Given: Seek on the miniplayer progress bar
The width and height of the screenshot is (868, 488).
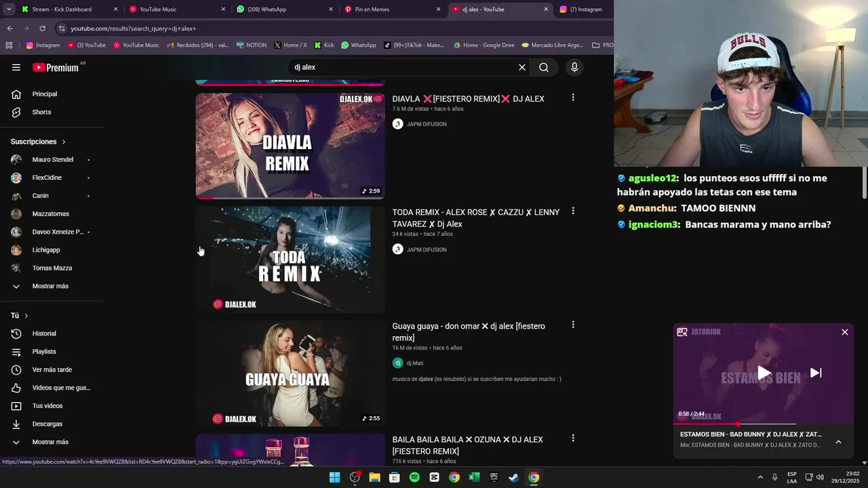Looking at the screenshot, I should coord(764,424).
